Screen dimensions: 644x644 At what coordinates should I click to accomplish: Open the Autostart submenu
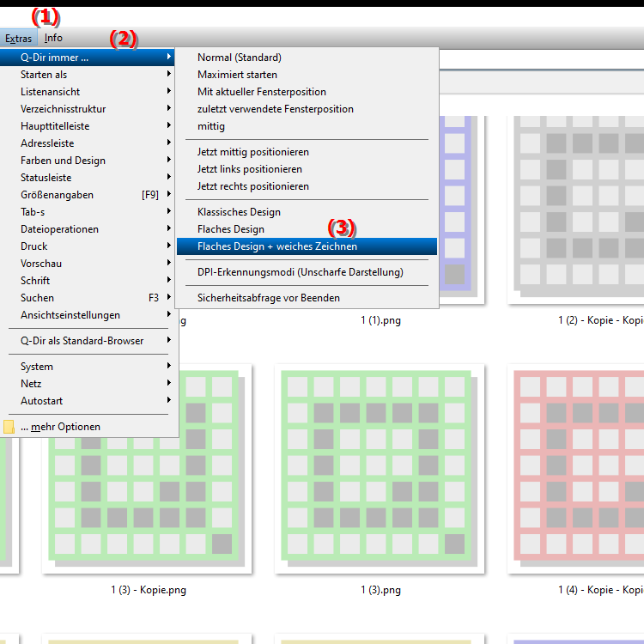pos(89,401)
